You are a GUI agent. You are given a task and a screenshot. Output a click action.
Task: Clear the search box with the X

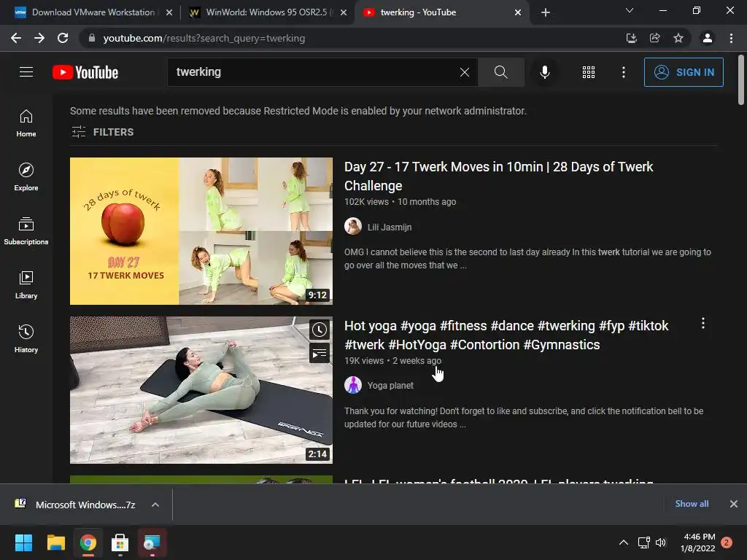pos(465,72)
